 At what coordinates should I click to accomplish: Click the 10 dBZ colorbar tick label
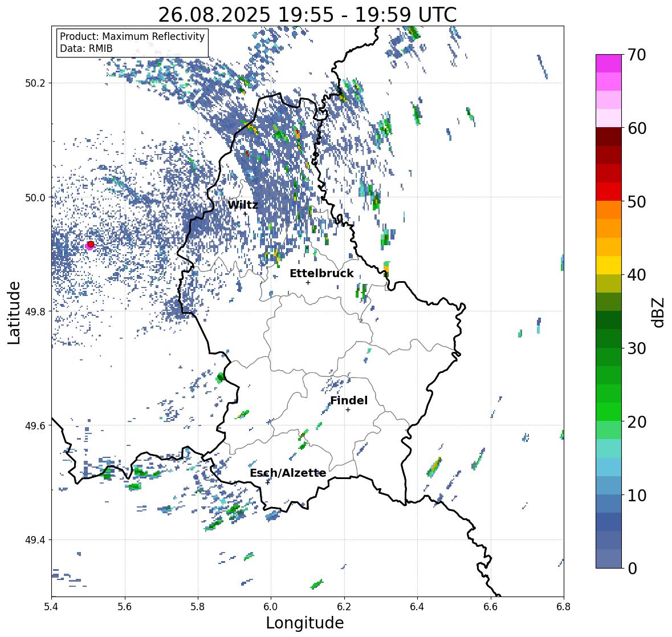[637, 495]
